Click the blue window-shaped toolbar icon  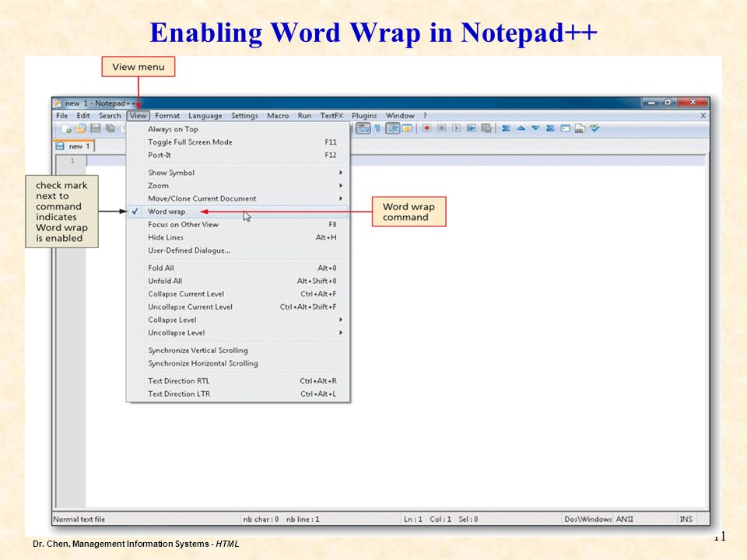click(565, 128)
